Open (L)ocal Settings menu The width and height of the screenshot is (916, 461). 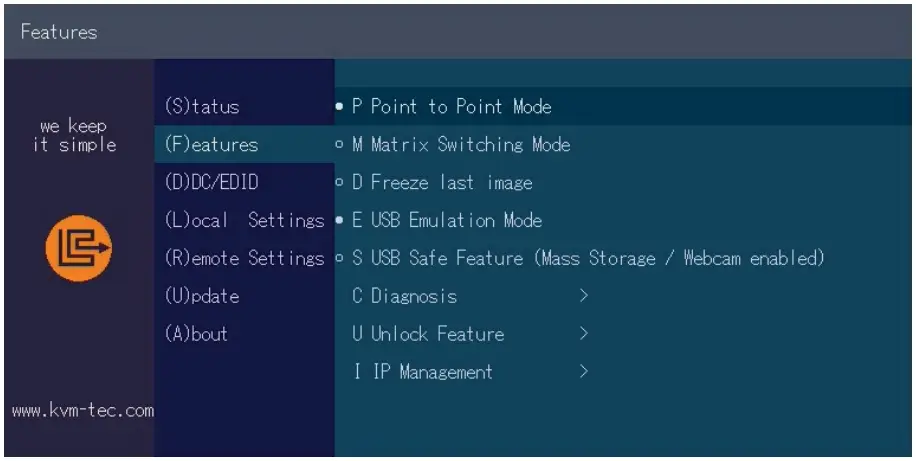coord(243,220)
